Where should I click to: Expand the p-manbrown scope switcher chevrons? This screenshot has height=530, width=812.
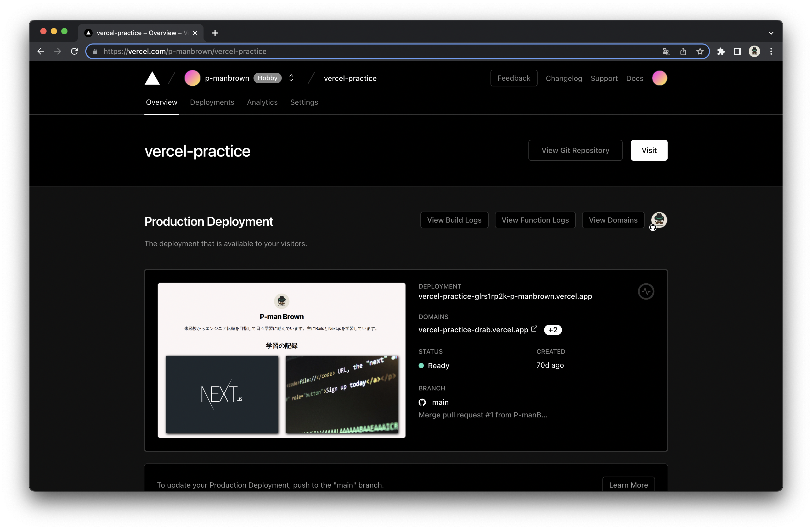pos(291,78)
